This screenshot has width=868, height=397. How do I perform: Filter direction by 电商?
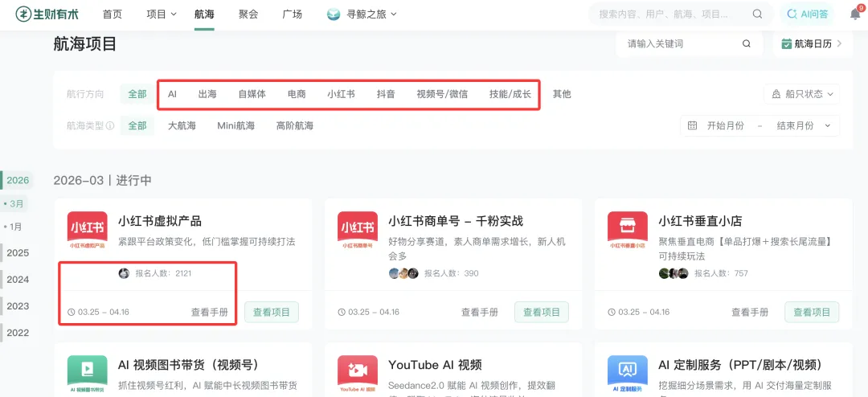tap(297, 94)
